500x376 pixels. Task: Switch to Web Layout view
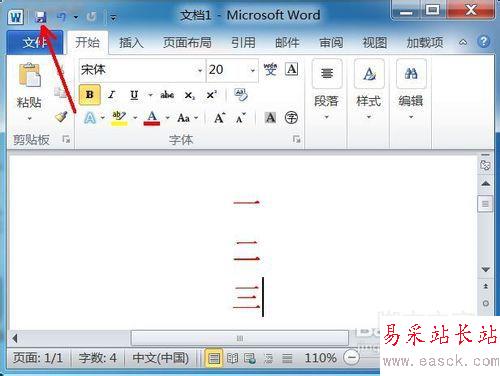pyautogui.click(x=250, y=359)
